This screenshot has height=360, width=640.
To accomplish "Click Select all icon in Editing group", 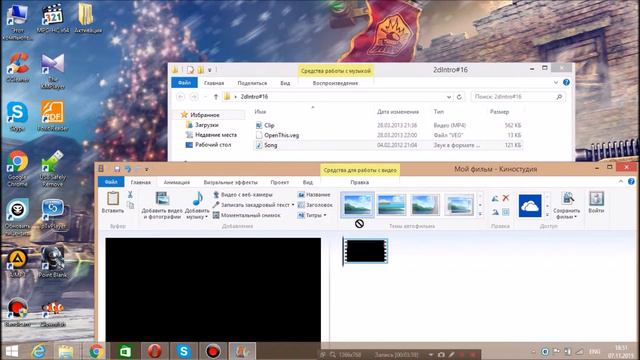I will [506, 211].
